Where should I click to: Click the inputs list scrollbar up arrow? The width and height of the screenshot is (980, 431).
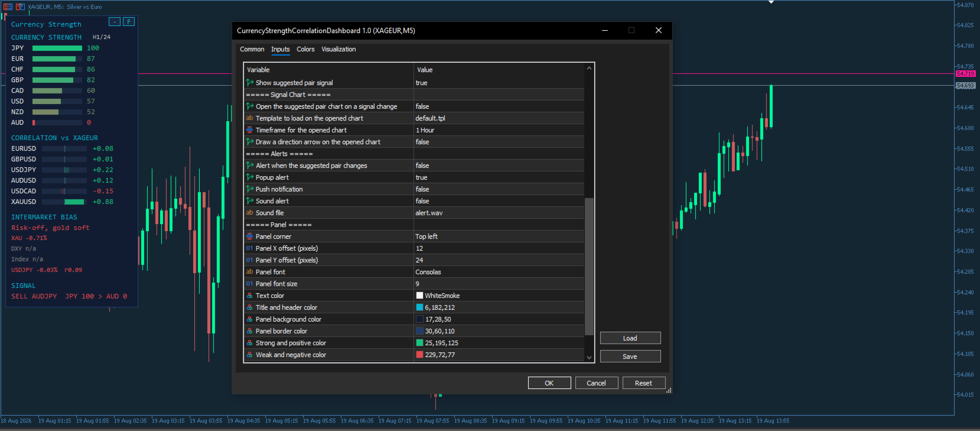coord(589,69)
